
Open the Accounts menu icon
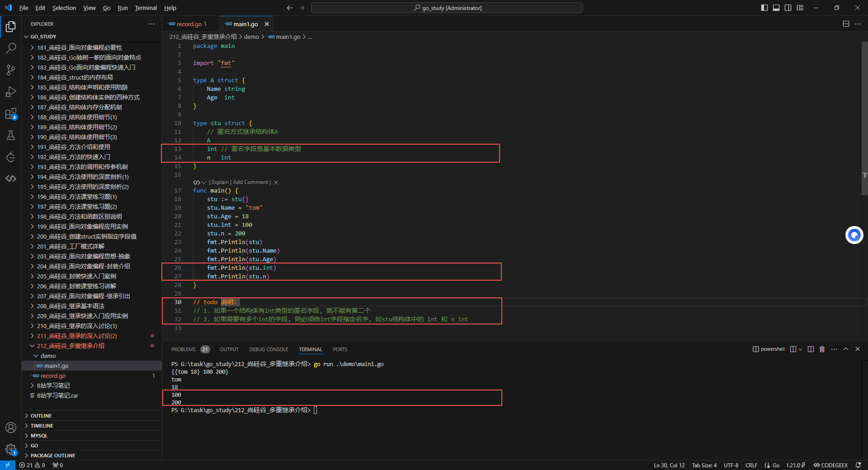pyautogui.click(x=11, y=428)
